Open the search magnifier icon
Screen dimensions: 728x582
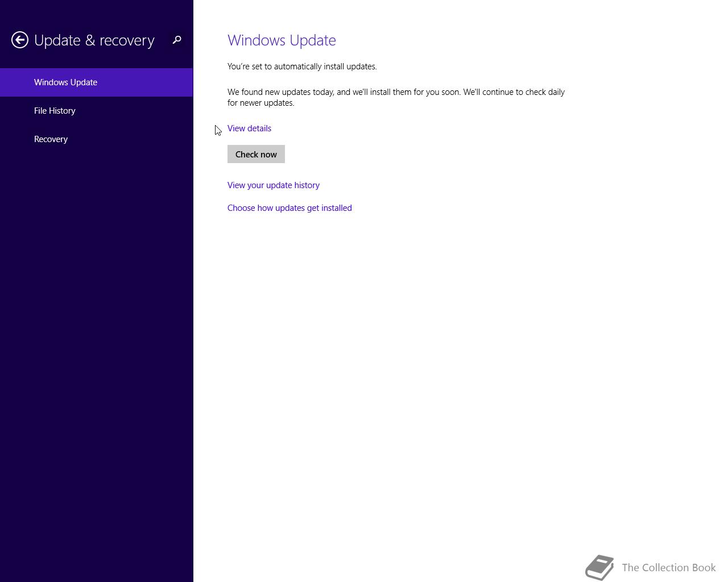pyautogui.click(x=177, y=40)
